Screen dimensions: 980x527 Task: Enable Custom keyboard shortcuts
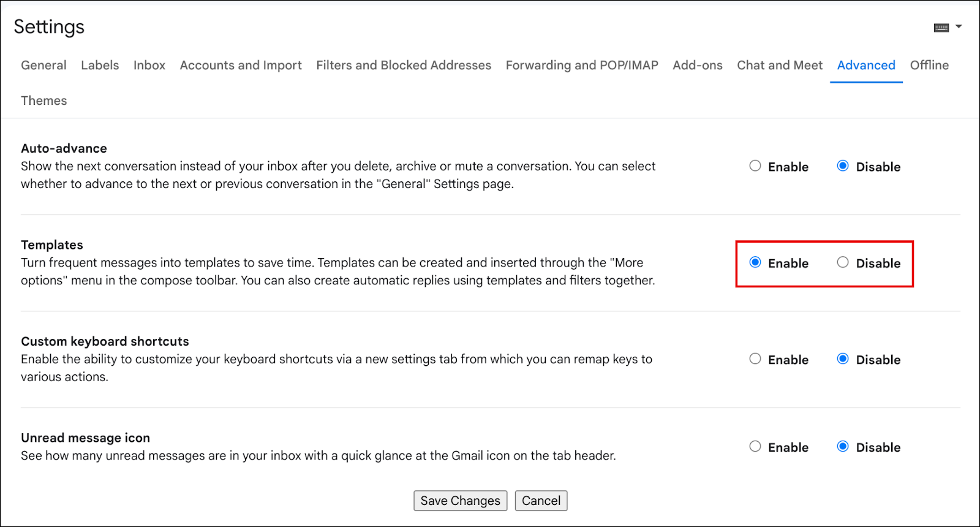755,359
